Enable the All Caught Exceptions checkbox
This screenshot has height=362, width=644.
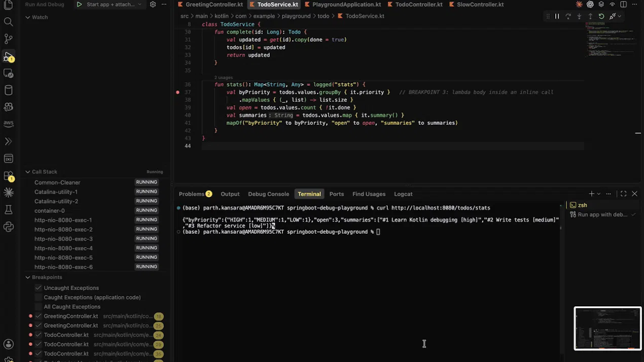tap(39, 307)
